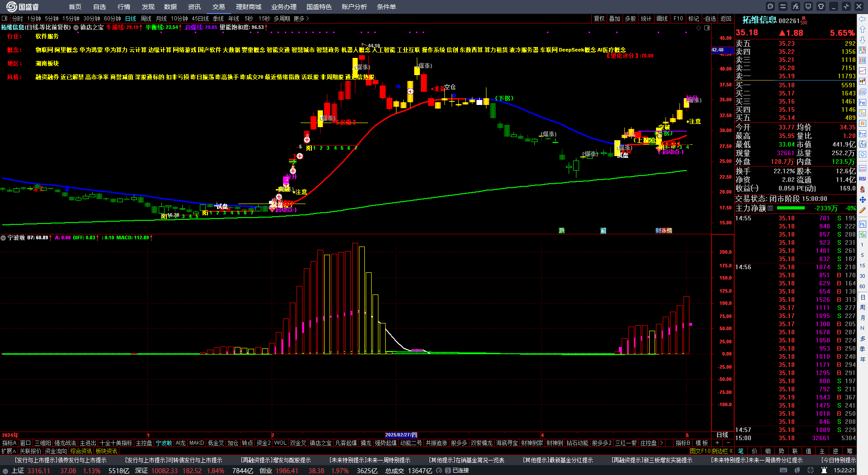Image resolution: width=868 pixels, height=475 pixels.
Task: Open the F12 sidebar icon
Action: (863, 134)
